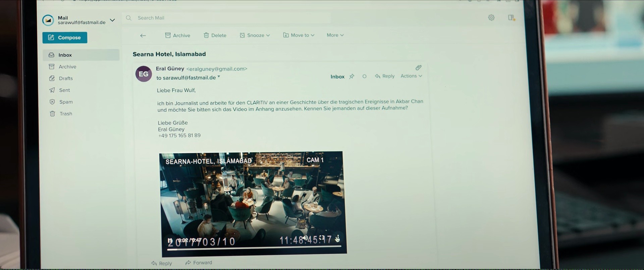Viewport: 644px width, 270px height.
Task: Go back with the arrow icon
Action: 143,36
